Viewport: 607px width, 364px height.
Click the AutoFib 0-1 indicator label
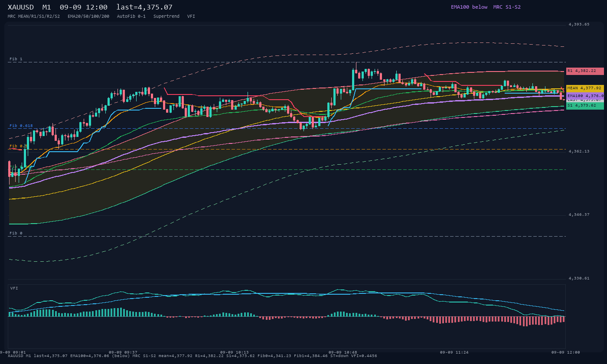[131, 16]
